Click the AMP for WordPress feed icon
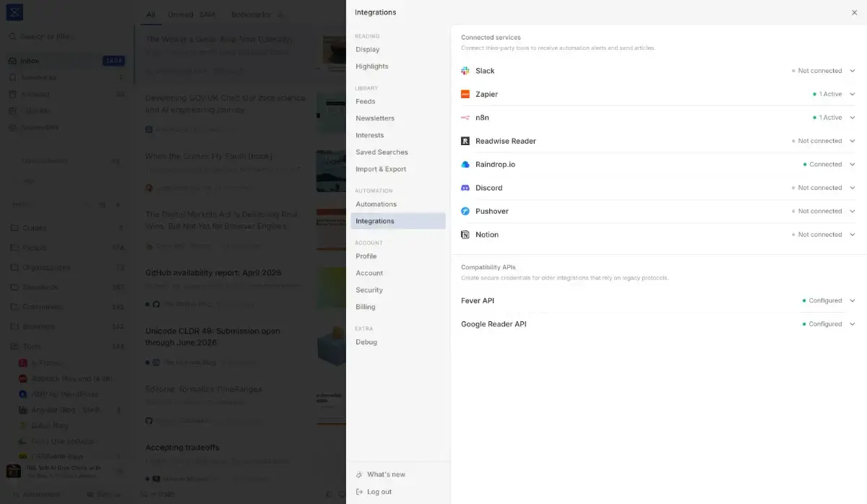The width and height of the screenshot is (867, 504). 23,394
